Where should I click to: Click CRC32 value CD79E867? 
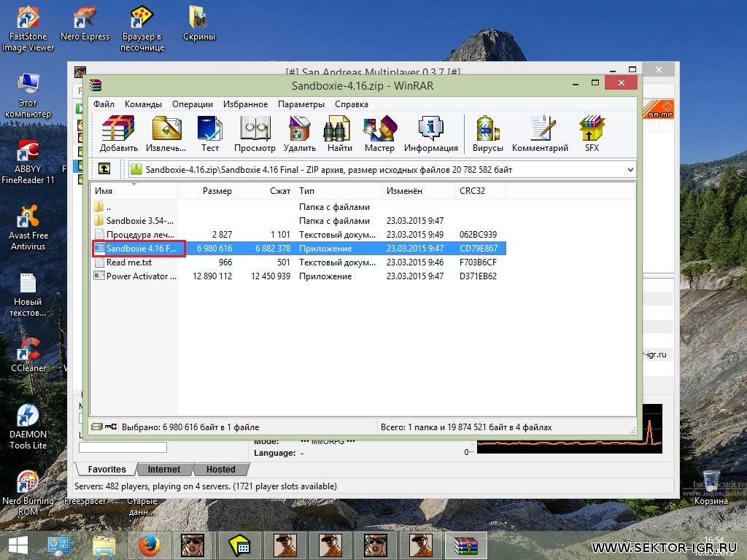click(x=479, y=248)
